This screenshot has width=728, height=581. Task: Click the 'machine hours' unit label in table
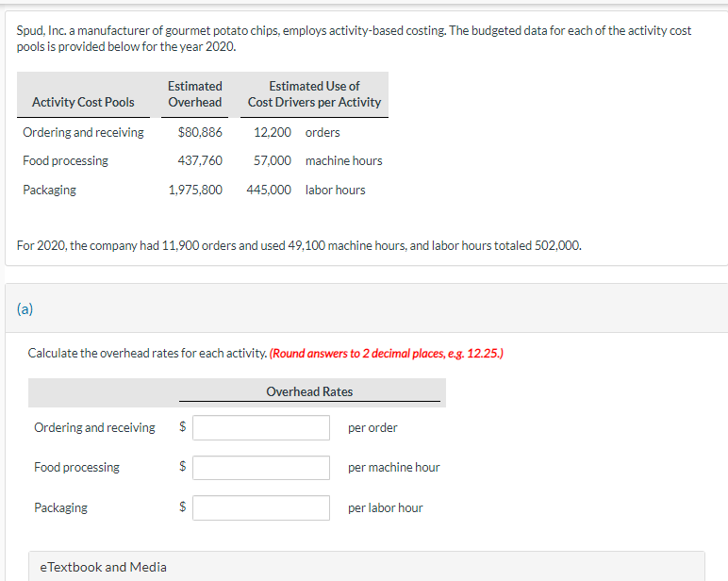point(344,160)
